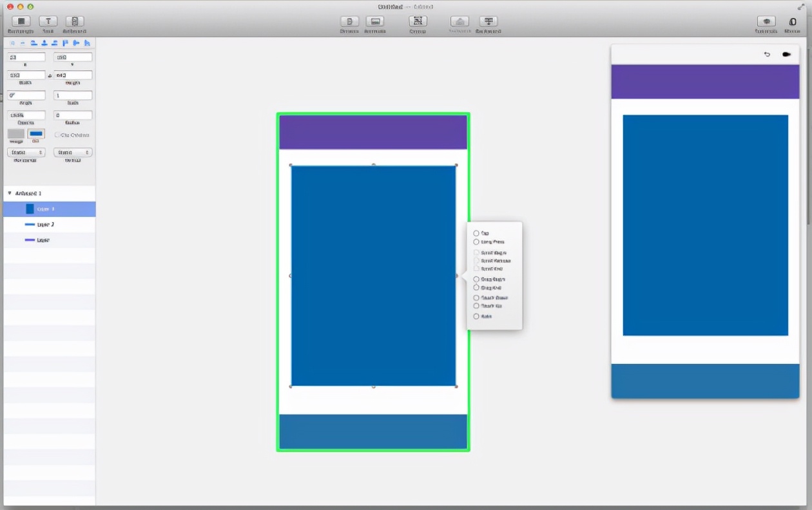
Task: Choose Auto from the gesture popover
Action: coord(476,316)
